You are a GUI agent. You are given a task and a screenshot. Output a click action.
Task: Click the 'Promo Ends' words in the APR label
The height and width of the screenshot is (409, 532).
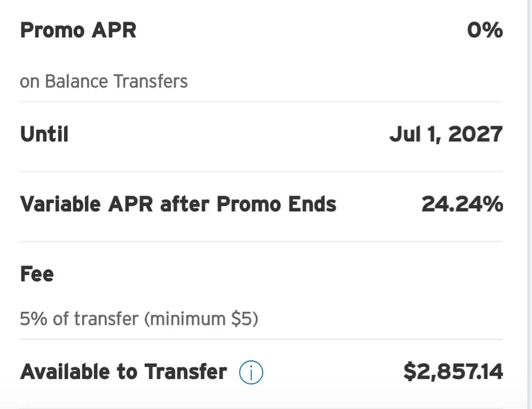277,204
